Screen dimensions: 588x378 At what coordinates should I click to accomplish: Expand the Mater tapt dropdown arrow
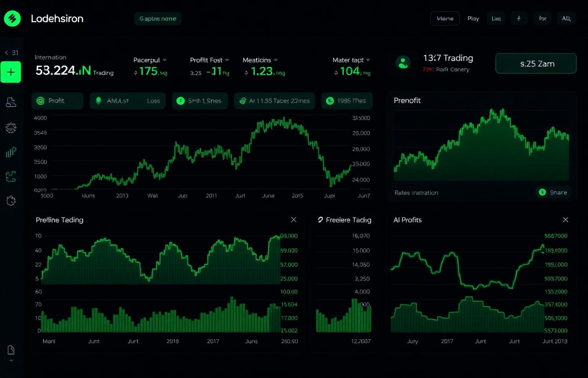pyautogui.click(x=368, y=60)
